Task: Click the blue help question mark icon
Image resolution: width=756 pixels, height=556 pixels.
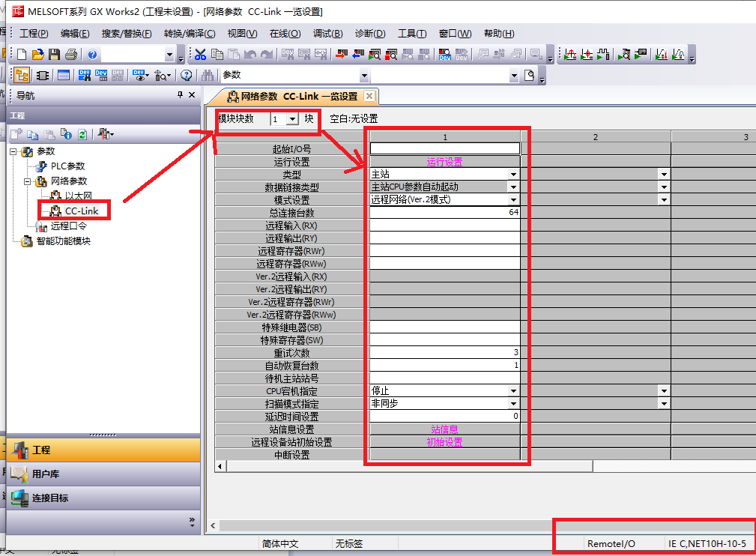Action: click(x=92, y=55)
